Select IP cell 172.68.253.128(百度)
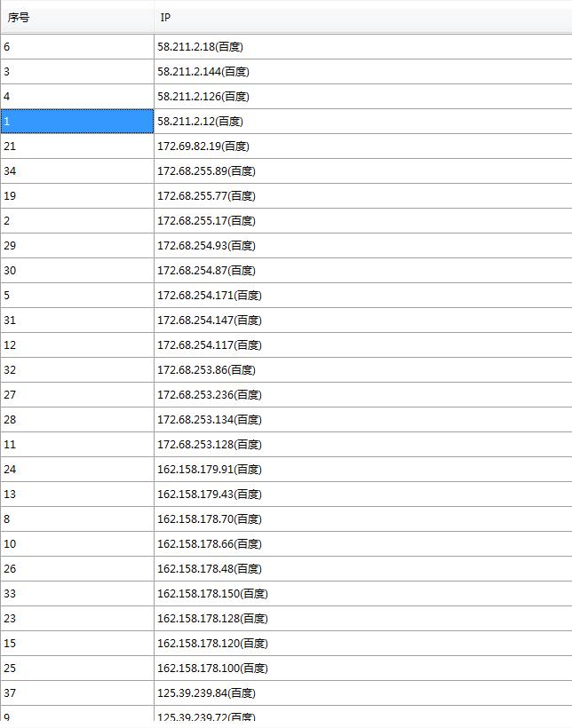 363,444
